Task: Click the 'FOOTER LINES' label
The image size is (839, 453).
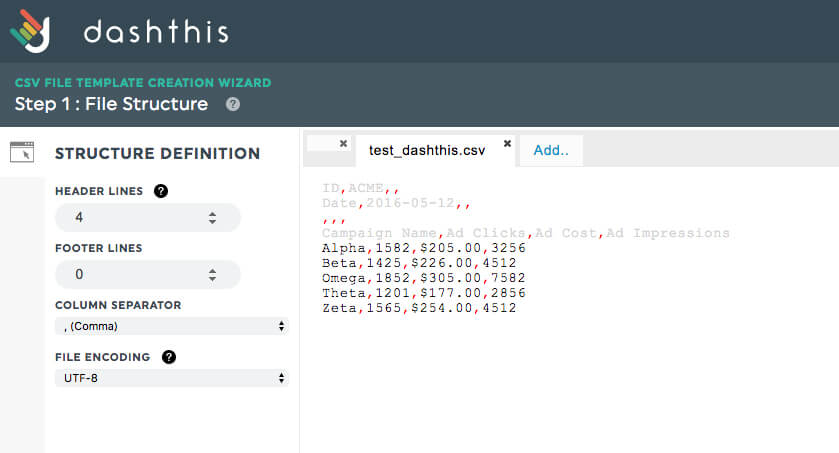Action: click(98, 248)
